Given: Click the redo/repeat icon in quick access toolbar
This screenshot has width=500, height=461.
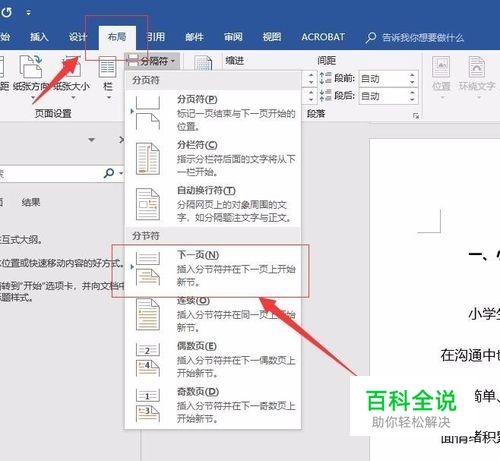Looking at the screenshot, I should [6, 13].
